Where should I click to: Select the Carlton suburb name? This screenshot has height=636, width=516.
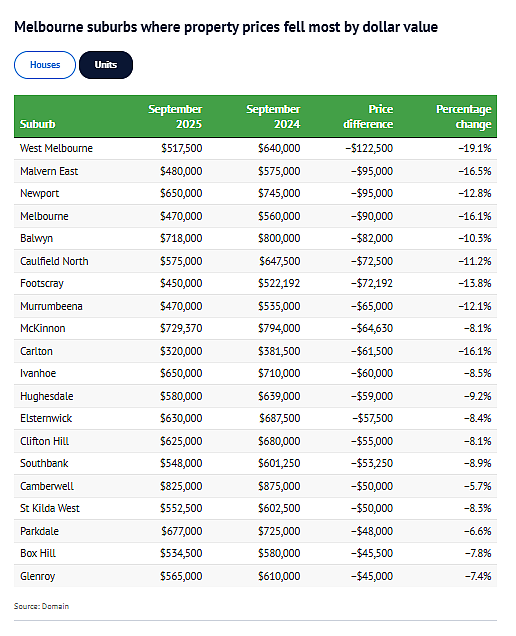point(37,351)
